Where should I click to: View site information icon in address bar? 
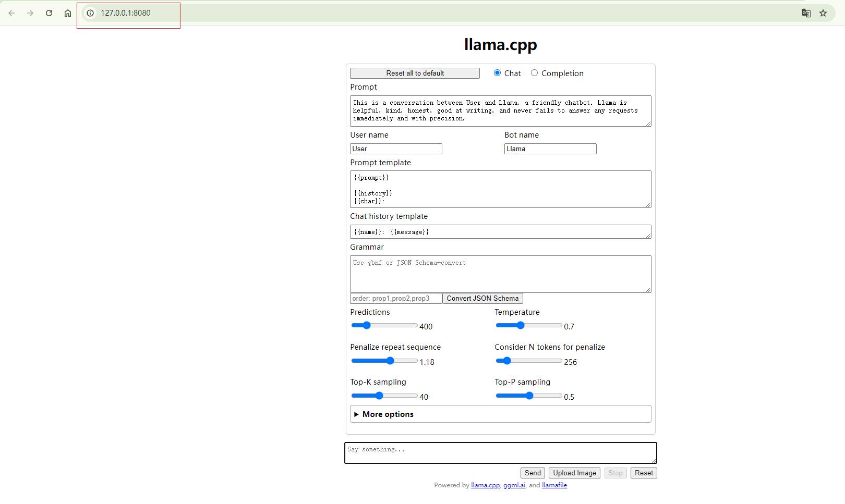click(x=90, y=13)
